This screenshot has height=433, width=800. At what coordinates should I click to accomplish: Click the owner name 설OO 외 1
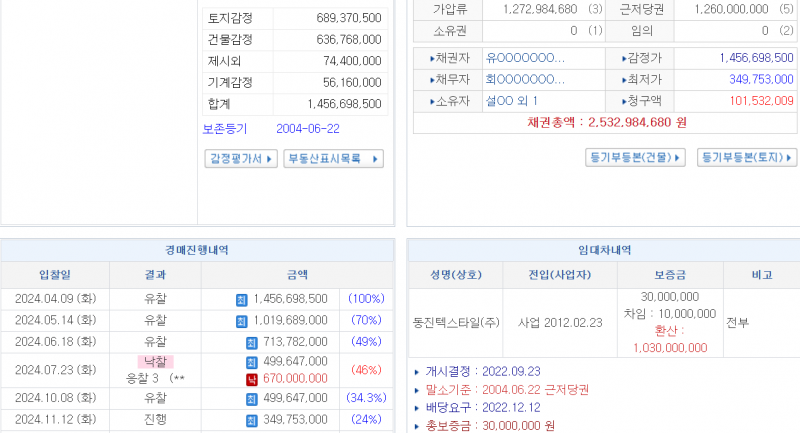click(x=511, y=101)
